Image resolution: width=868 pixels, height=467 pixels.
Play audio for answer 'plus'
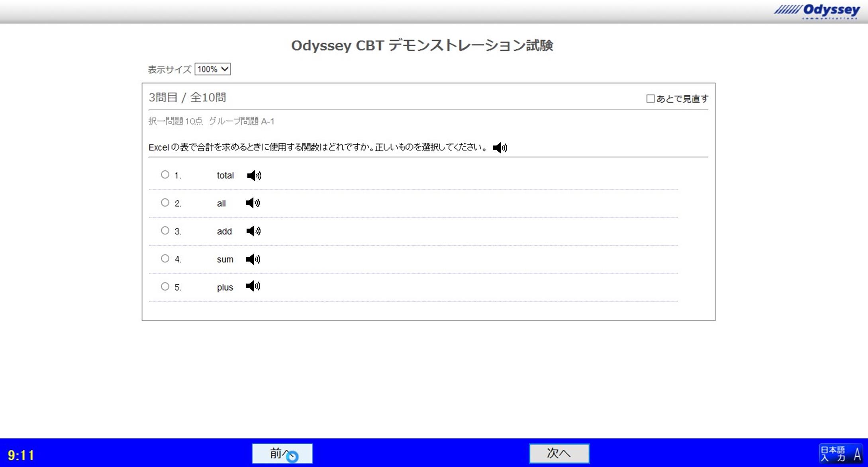pyautogui.click(x=253, y=286)
